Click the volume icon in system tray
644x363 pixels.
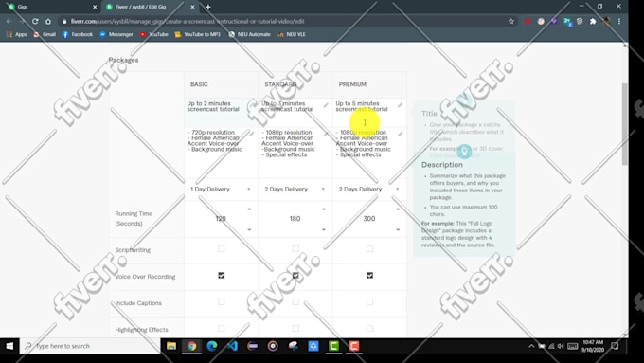[x=561, y=346]
